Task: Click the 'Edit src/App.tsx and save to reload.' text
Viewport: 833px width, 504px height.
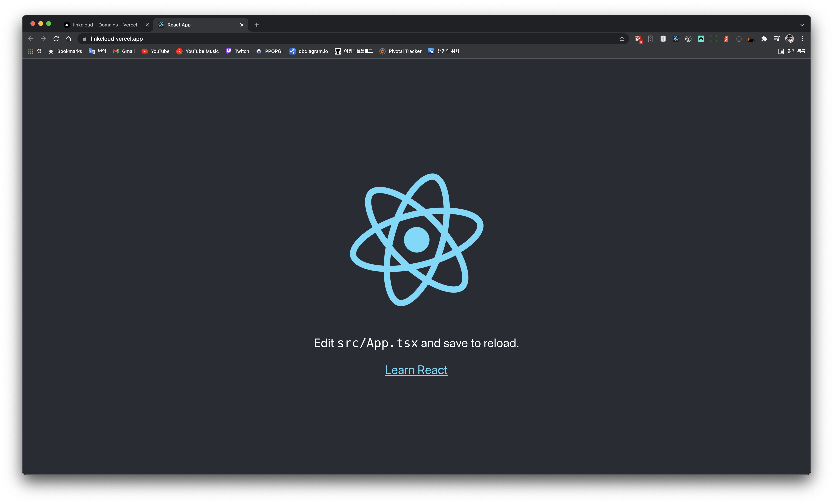Action: click(416, 343)
